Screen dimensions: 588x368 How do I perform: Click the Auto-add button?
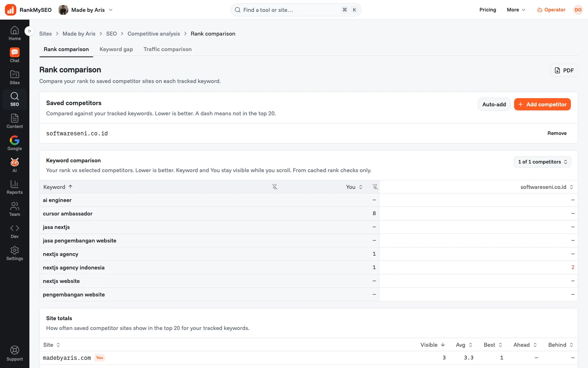(x=494, y=104)
